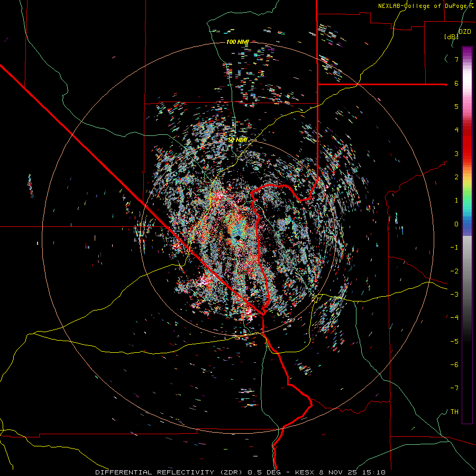Image resolution: width=476 pixels, height=476 pixels.
Task: Click the 3 value on color scale
Action: coord(456,153)
